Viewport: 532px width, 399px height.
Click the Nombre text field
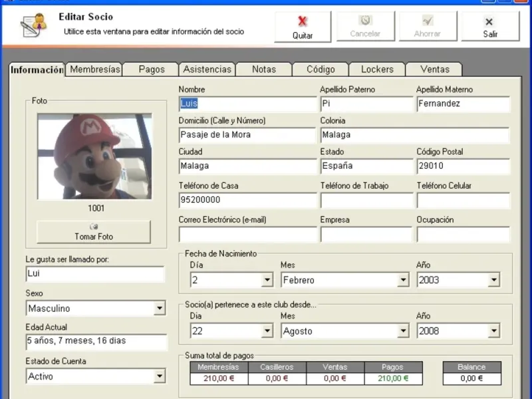point(247,104)
